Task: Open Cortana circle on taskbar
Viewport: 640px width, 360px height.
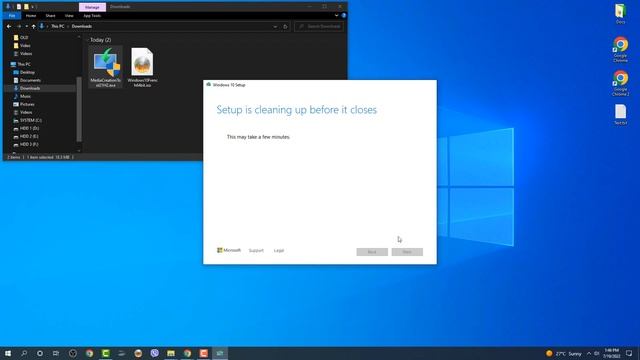Action: (40, 353)
